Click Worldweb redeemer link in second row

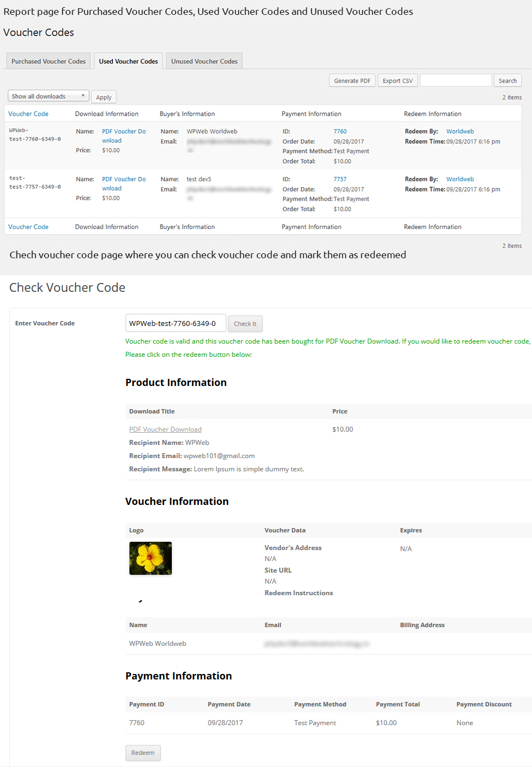pyautogui.click(x=460, y=179)
